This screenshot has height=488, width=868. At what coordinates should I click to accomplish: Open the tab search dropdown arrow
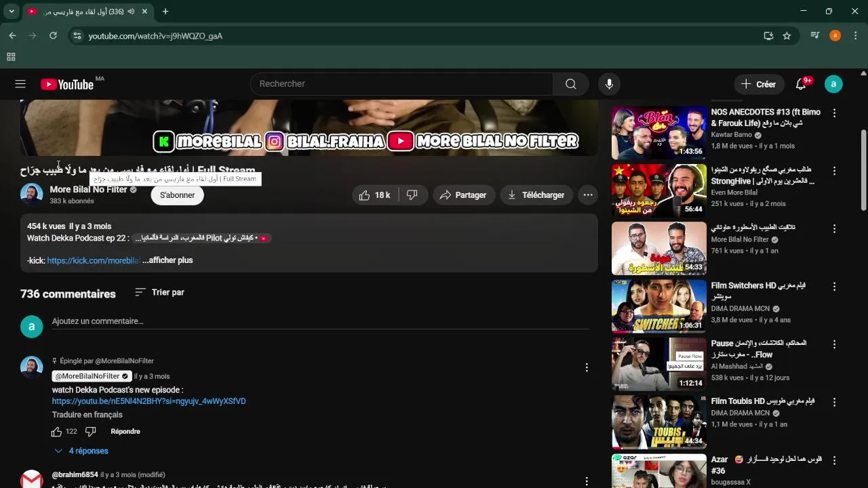coord(12,12)
